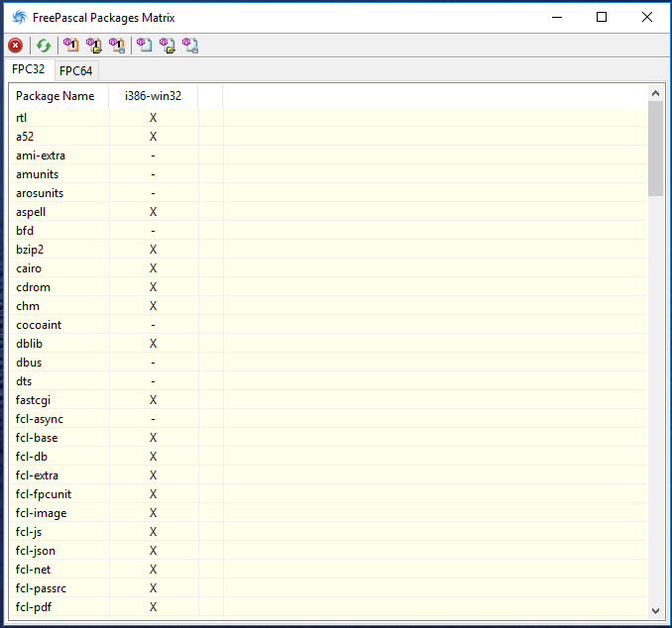This screenshot has height=628, width=672.
Task: Click the scrollbar down arrow
Action: 655,610
